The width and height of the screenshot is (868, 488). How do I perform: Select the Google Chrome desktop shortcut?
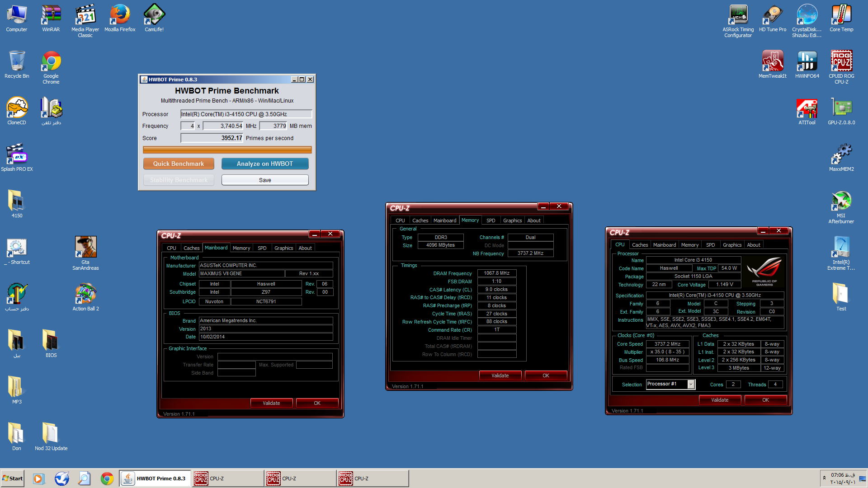[x=51, y=67]
